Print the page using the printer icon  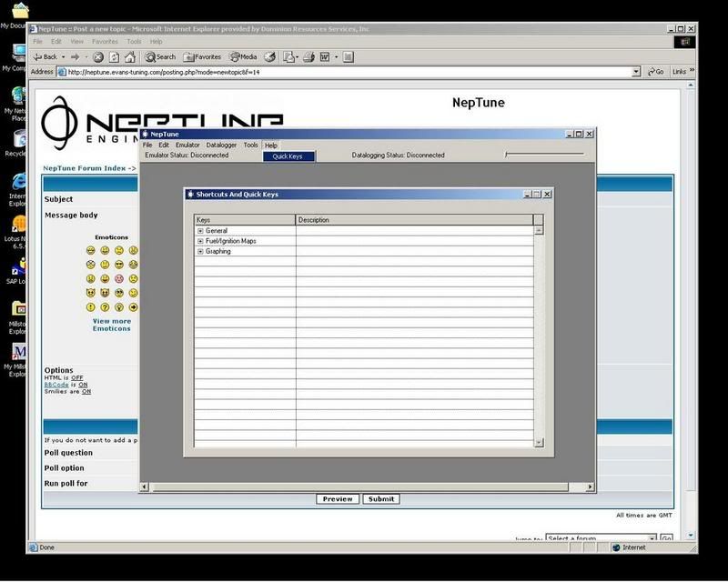[x=308, y=57]
